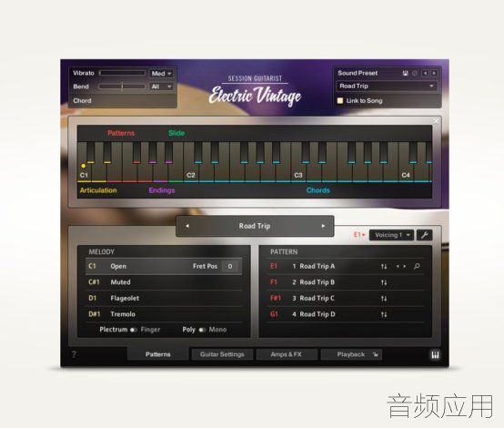
Task: Select previous song with left arrow
Action: 187,226
